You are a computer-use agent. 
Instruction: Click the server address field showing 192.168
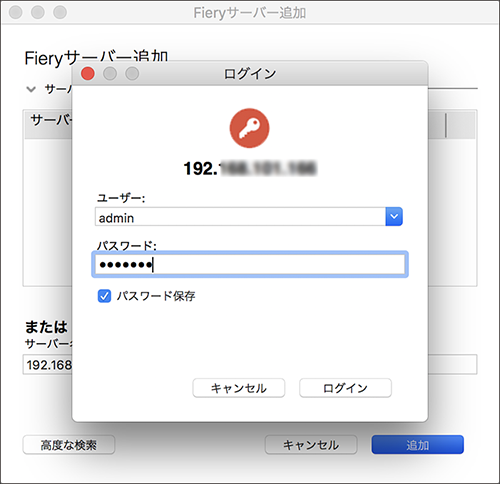tap(48, 365)
